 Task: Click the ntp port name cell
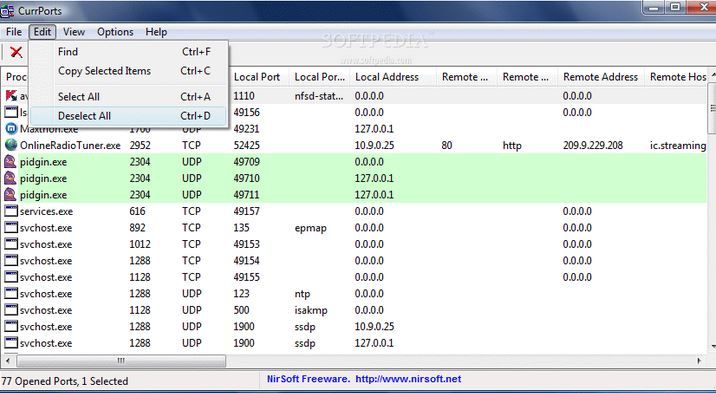tap(302, 294)
